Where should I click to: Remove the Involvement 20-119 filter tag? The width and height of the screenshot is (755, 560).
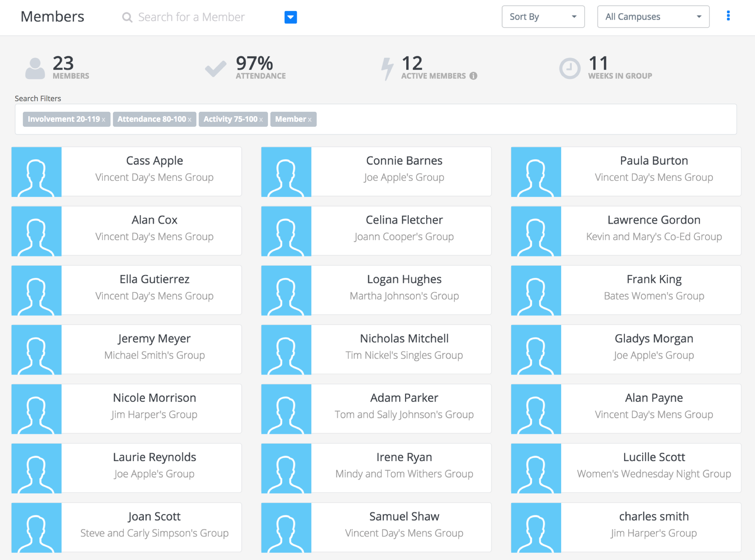(x=103, y=120)
